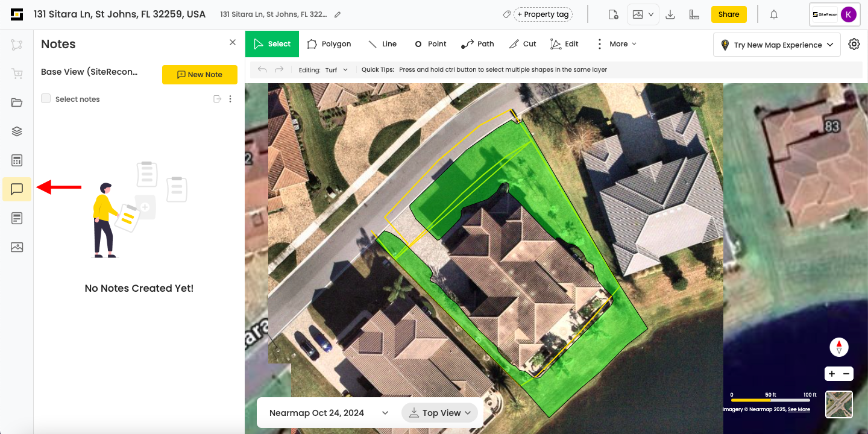Click the folder icon in sidebar
The height and width of the screenshot is (434, 868).
pyautogui.click(x=17, y=102)
